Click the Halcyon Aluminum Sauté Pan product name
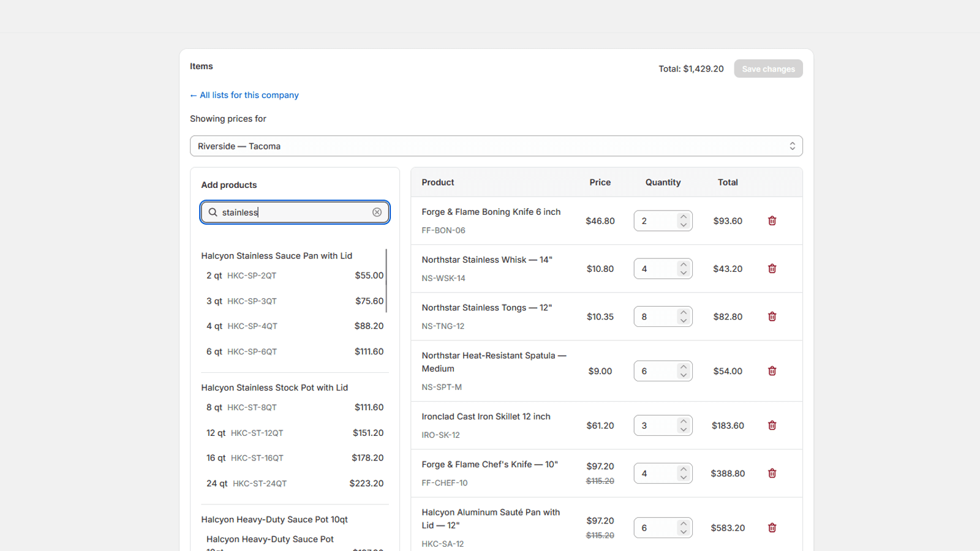Viewport: 980px width, 551px height. [x=491, y=519]
